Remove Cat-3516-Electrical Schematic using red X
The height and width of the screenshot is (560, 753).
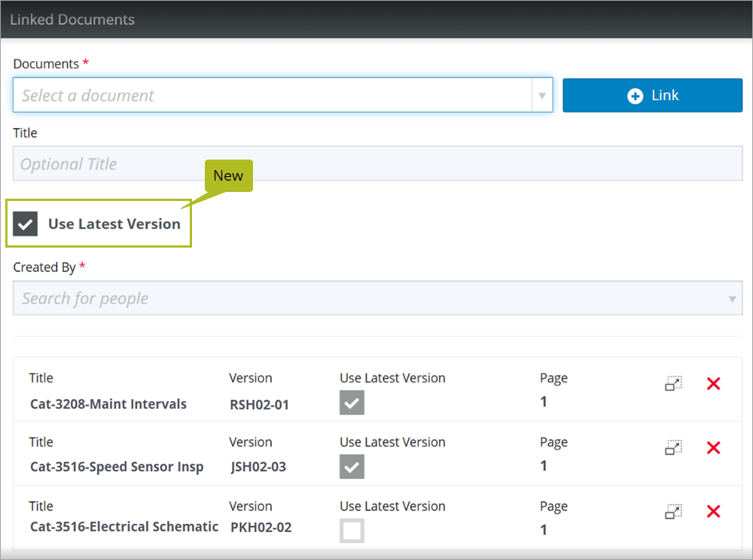tap(713, 512)
